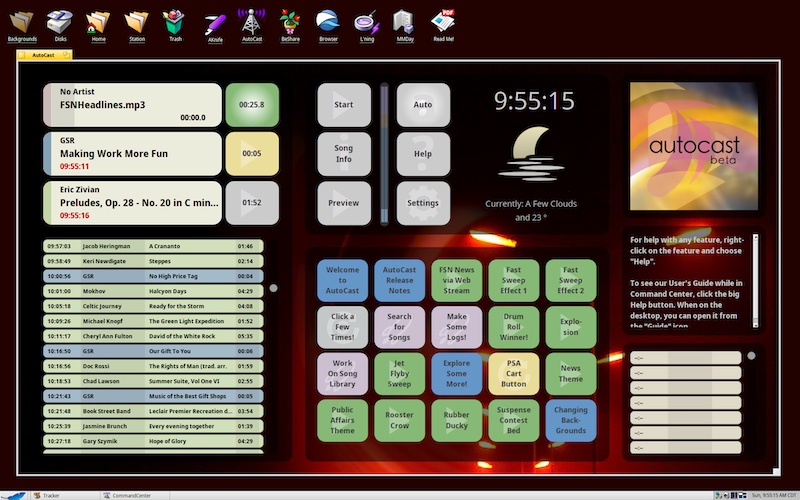Open the Disks desktop icon
Image resolution: width=800 pixels, height=500 pixels.
[60, 26]
